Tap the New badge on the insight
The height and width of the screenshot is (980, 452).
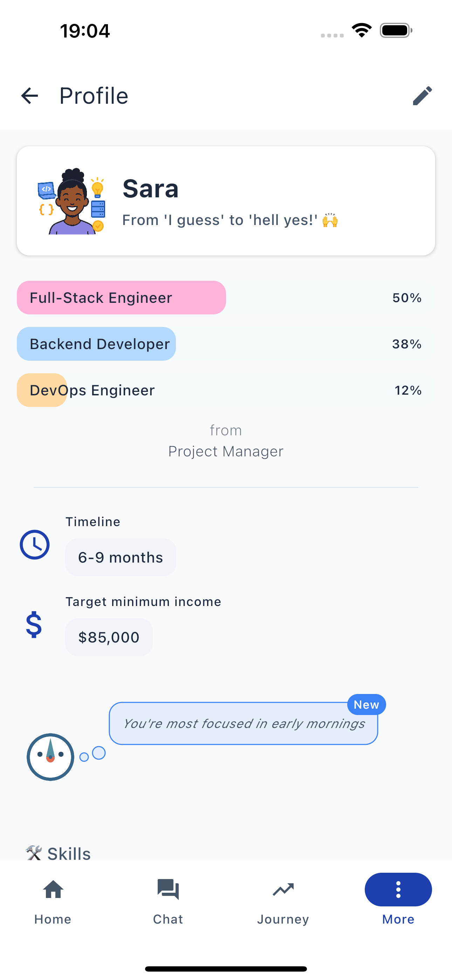366,704
